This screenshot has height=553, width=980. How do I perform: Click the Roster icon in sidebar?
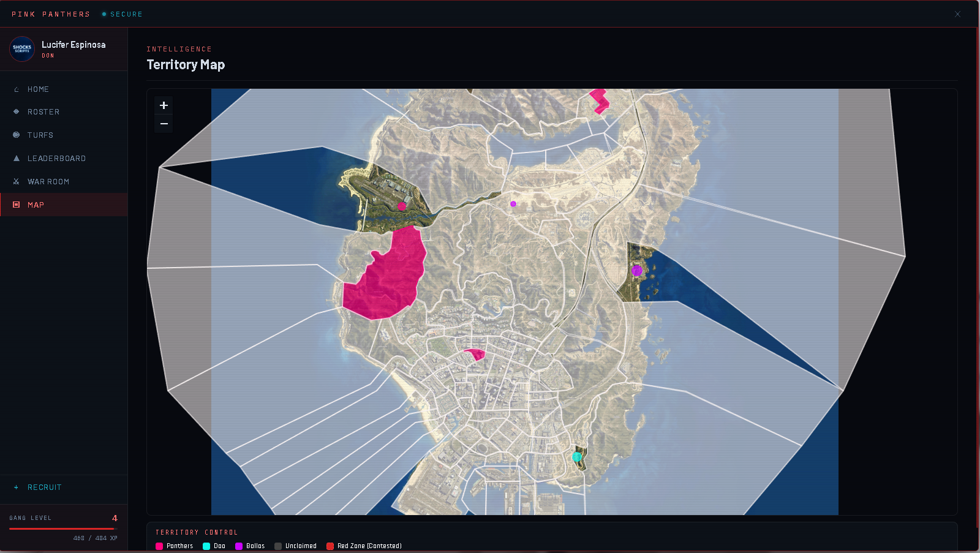[x=17, y=112]
